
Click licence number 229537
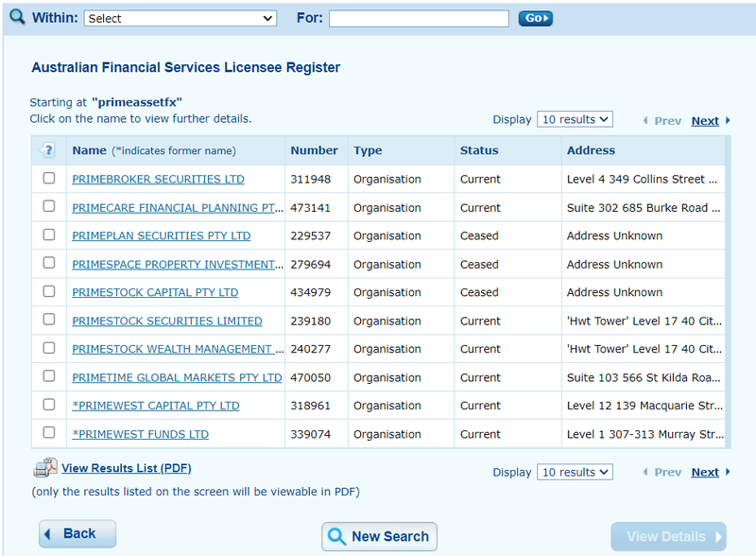point(311,235)
